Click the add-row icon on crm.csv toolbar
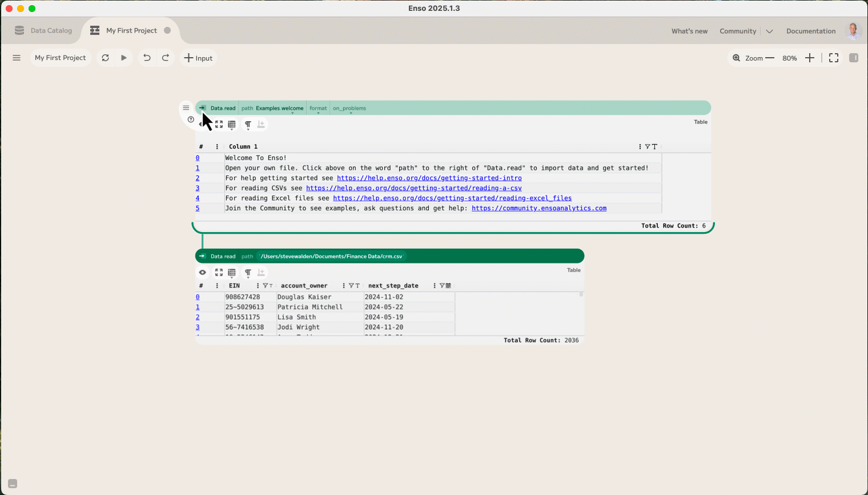This screenshot has width=868, height=495. click(261, 273)
